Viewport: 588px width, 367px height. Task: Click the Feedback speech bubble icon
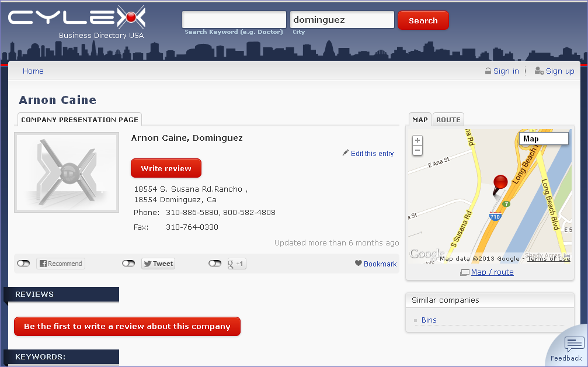coord(574,345)
